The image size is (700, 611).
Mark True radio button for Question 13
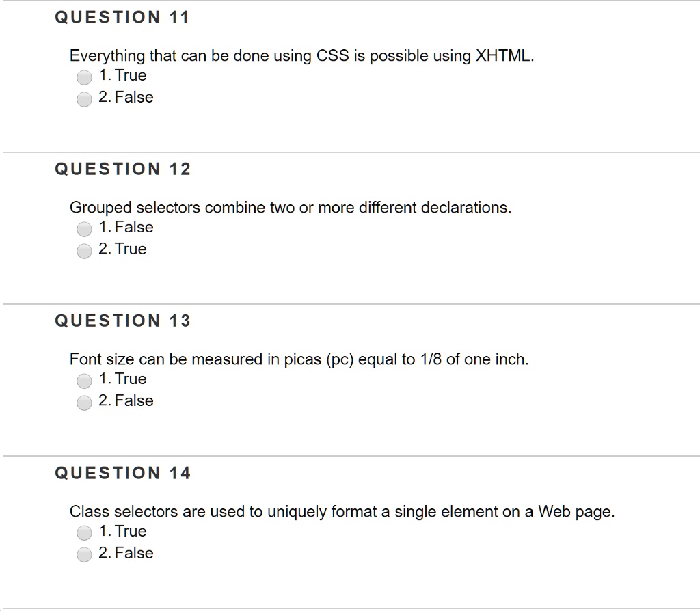click(x=84, y=381)
